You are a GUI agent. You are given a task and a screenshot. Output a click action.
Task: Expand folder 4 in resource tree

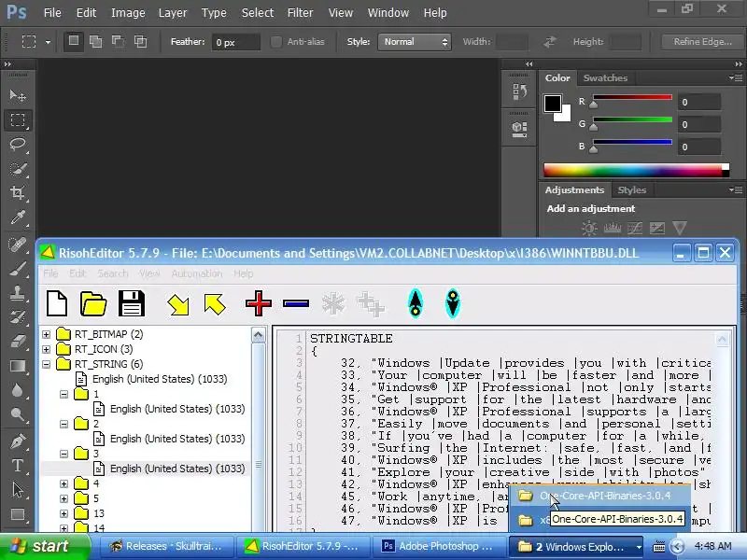(63, 483)
